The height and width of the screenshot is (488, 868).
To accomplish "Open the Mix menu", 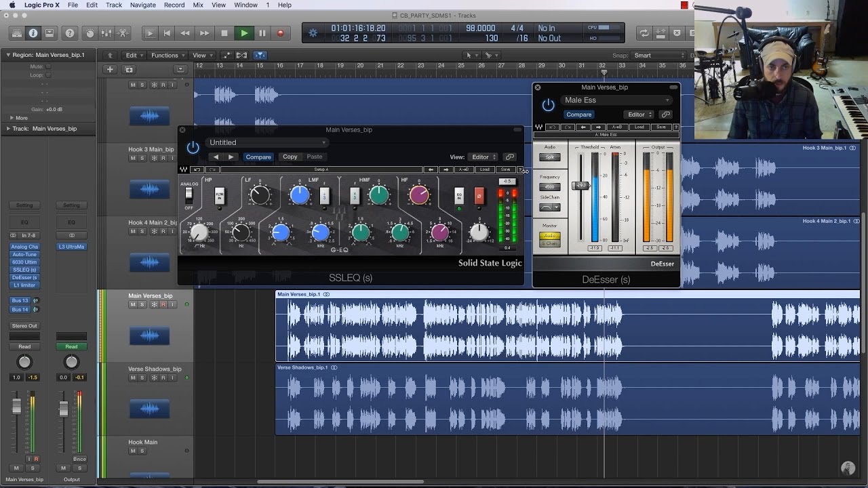I will click(198, 5).
